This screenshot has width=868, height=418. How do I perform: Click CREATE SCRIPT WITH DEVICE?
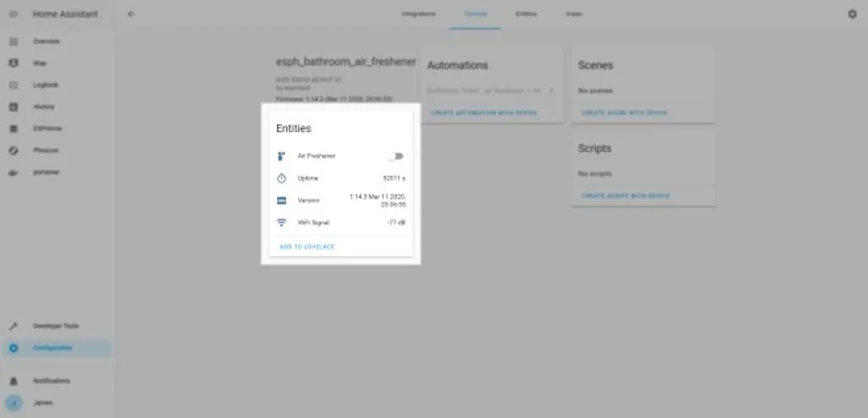click(626, 196)
